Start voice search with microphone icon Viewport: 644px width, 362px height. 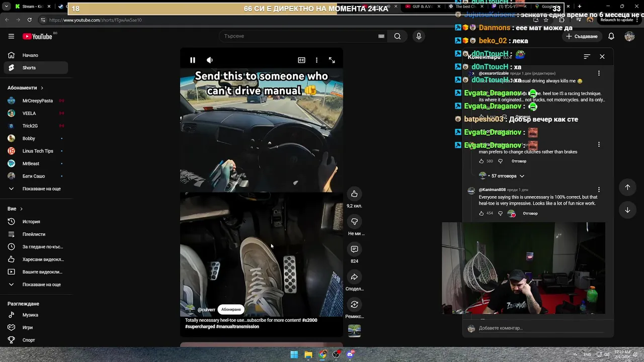tap(419, 36)
